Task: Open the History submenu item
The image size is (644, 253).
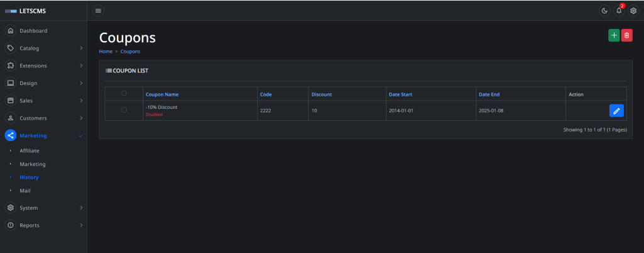Action: click(x=29, y=177)
